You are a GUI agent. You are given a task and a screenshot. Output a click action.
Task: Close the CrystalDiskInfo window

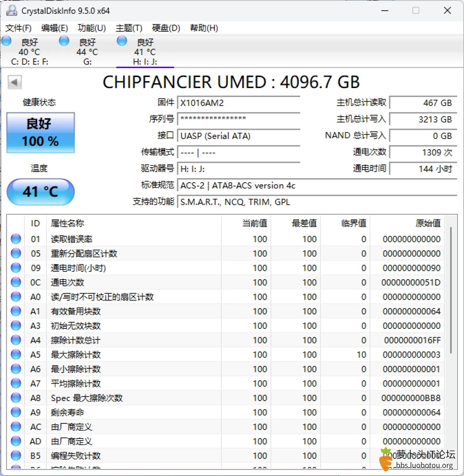coord(447,11)
